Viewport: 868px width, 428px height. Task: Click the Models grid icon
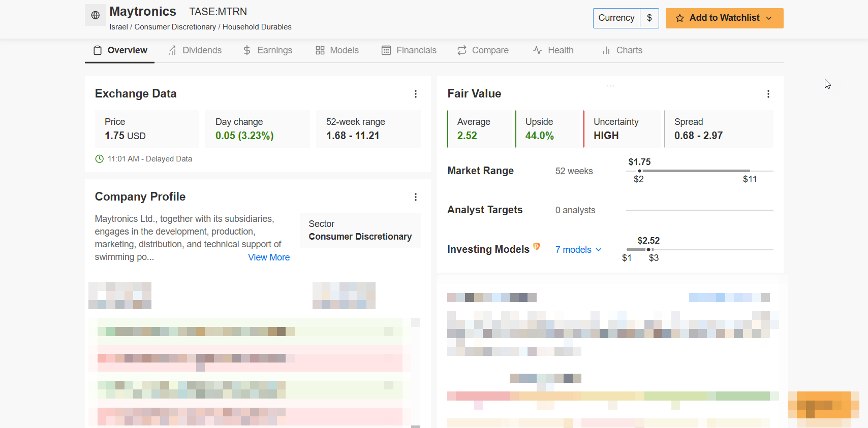point(320,50)
